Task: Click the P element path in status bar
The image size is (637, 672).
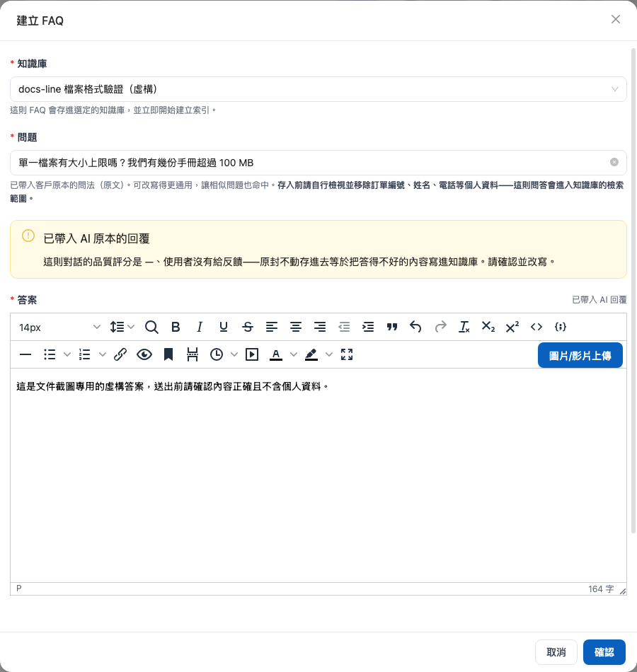Action: 19,589
